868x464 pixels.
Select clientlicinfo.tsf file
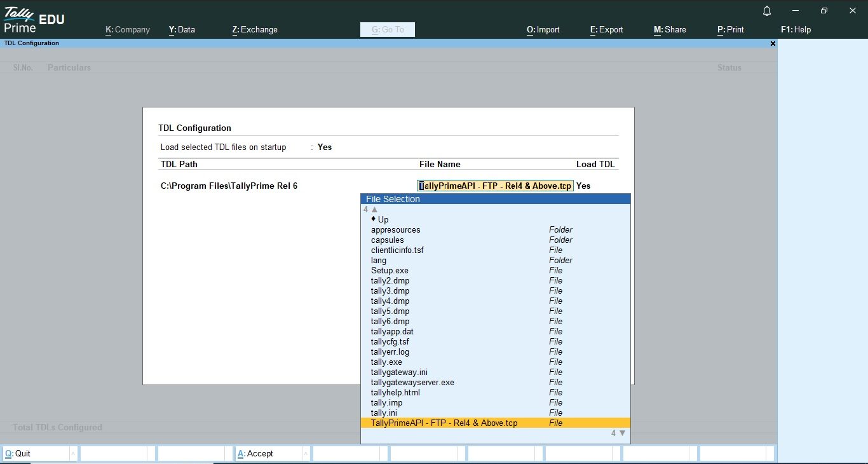tap(495, 250)
